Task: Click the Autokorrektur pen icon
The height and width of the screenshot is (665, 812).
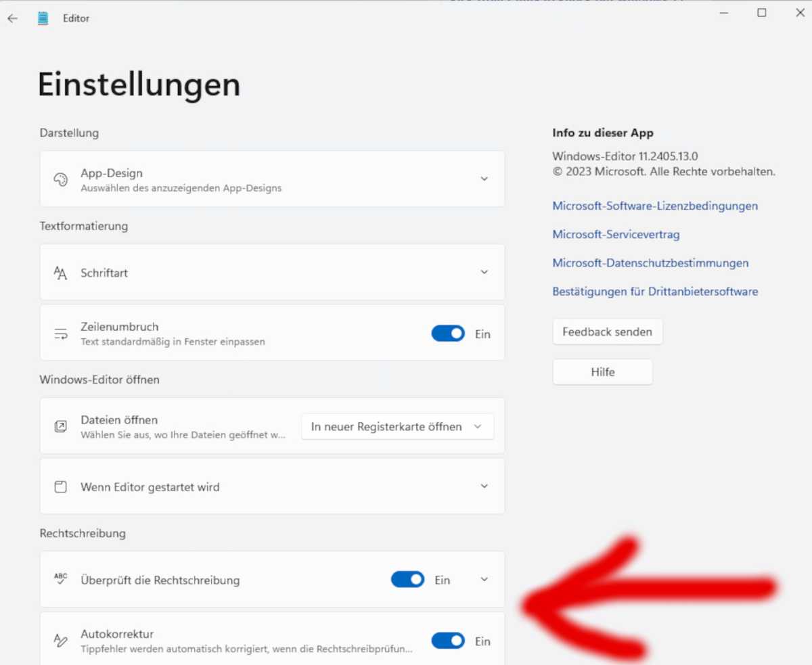Action: pyautogui.click(x=60, y=641)
